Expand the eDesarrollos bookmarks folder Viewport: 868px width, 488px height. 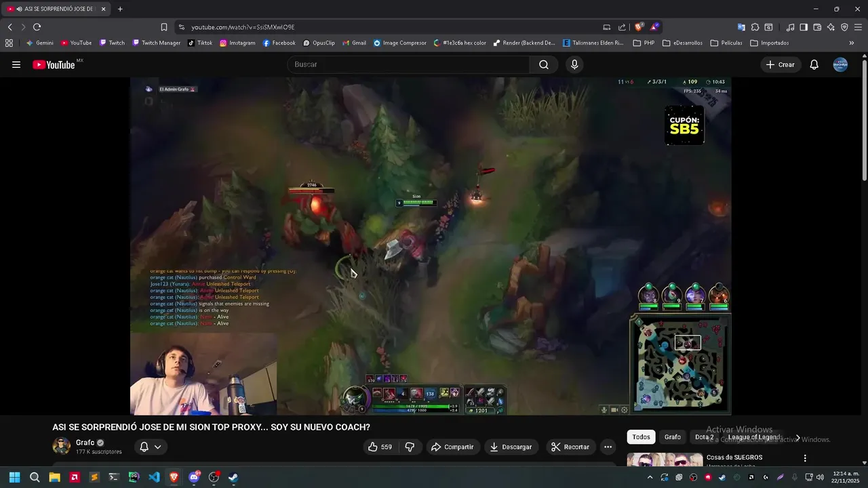[x=682, y=43]
